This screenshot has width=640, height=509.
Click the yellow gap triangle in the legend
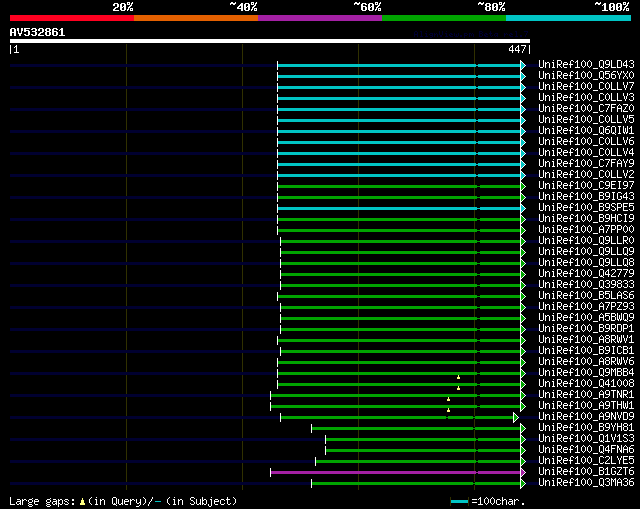tap(82, 502)
